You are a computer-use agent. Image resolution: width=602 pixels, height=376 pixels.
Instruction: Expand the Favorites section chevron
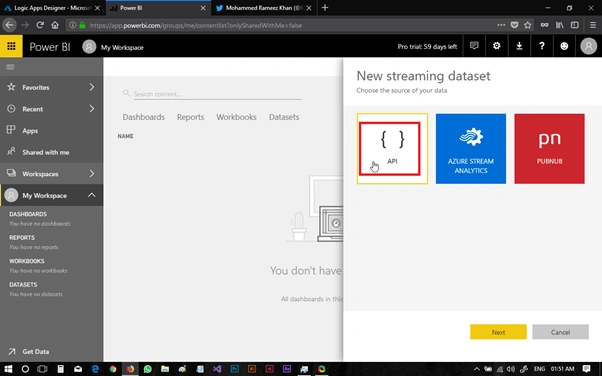pyautogui.click(x=92, y=87)
